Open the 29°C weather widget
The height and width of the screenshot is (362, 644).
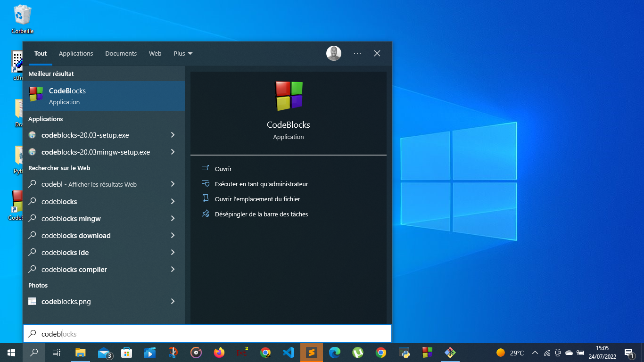510,353
